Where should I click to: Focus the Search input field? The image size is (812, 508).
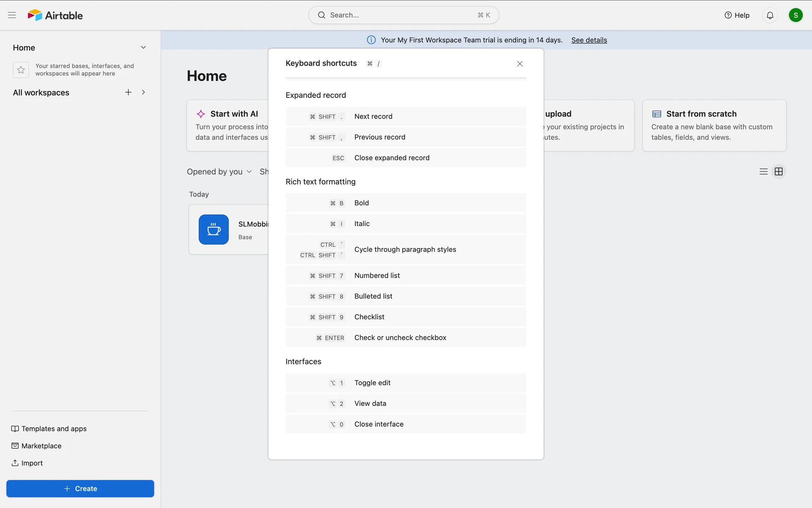398,15
